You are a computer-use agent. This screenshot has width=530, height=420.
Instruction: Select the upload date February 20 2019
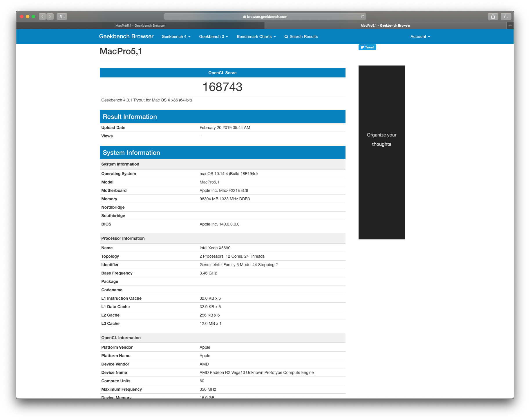[x=225, y=128]
